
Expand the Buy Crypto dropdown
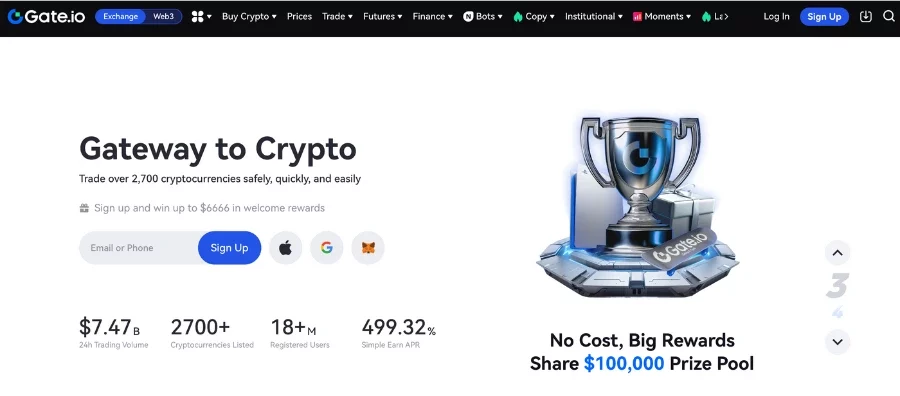(x=249, y=17)
